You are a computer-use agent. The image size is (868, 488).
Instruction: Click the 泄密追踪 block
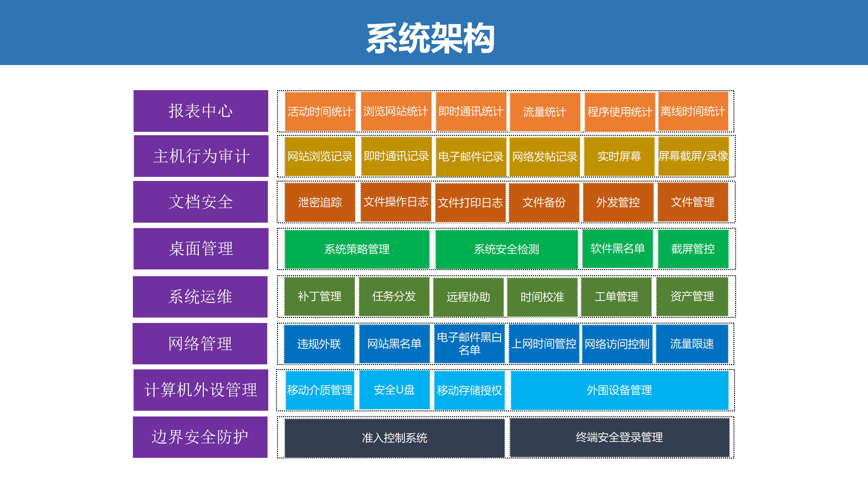320,202
